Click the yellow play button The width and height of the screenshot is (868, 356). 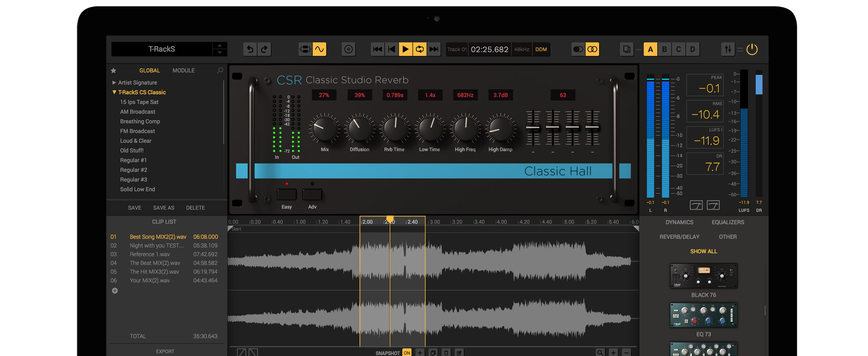pyautogui.click(x=405, y=49)
